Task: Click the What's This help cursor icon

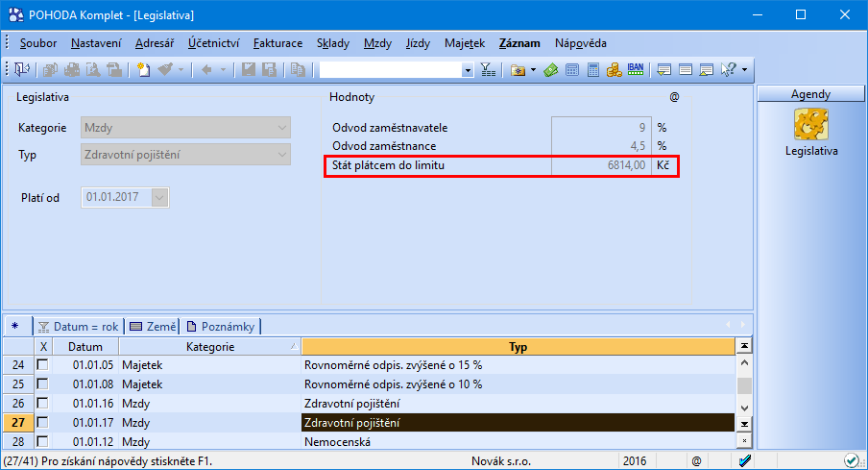Action: pyautogui.click(x=728, y=70)
